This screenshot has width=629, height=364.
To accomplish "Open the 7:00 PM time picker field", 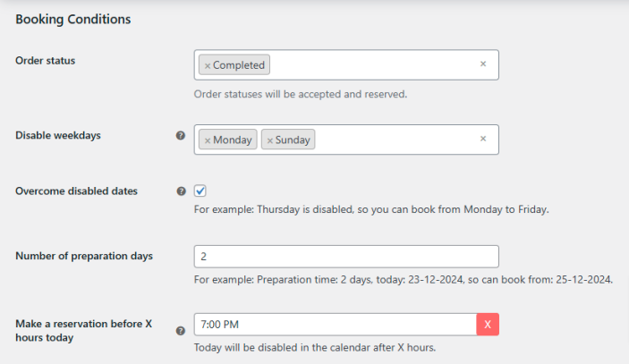I will [x=336, y=325].
